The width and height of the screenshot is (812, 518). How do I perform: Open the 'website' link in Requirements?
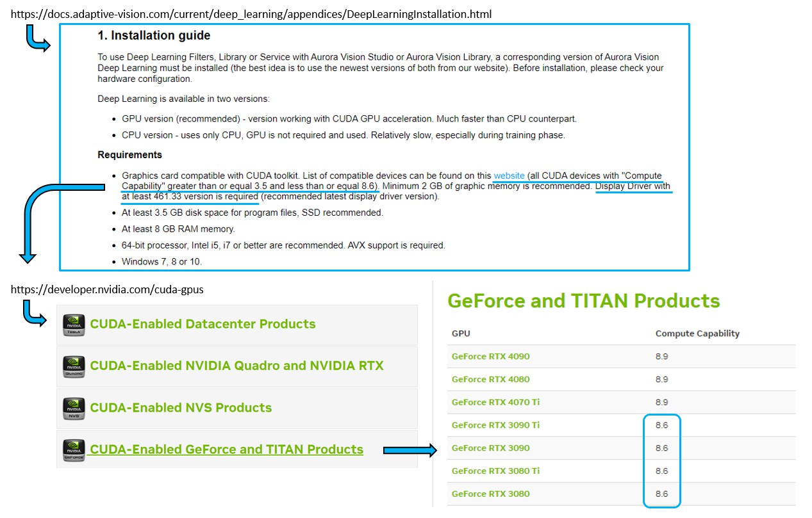tap(509, 175)
